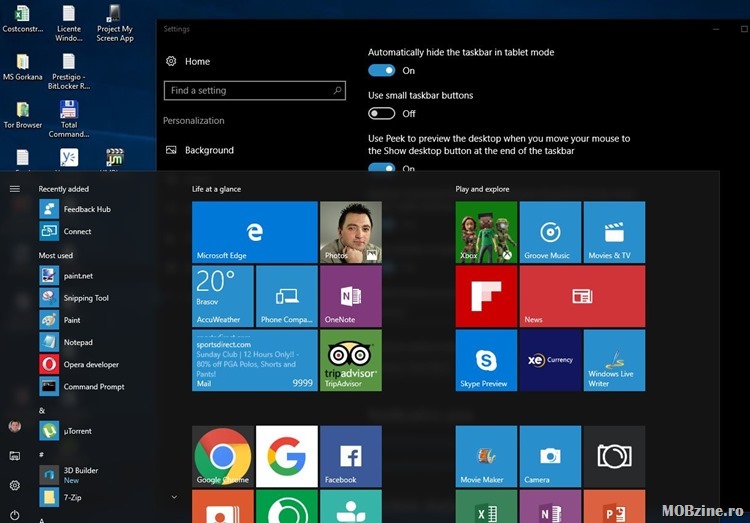
Task: Launch the Groove Music tile
Action: [x=550, y=232]
